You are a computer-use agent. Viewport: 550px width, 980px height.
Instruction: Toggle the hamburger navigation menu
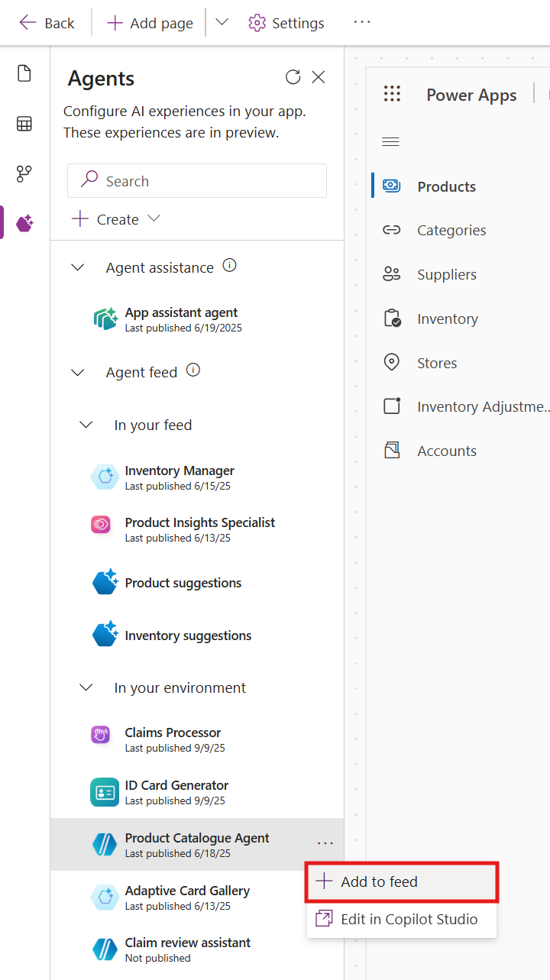click(390, 141)
